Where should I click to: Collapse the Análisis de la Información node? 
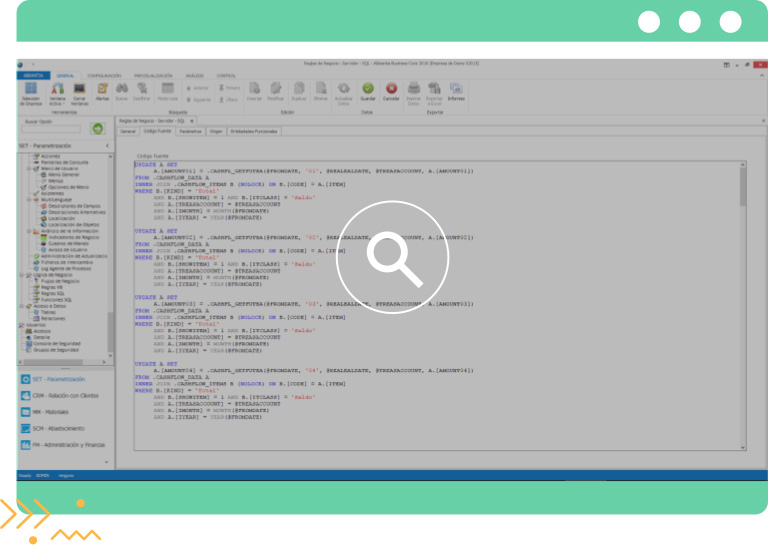tap(29, 231)
